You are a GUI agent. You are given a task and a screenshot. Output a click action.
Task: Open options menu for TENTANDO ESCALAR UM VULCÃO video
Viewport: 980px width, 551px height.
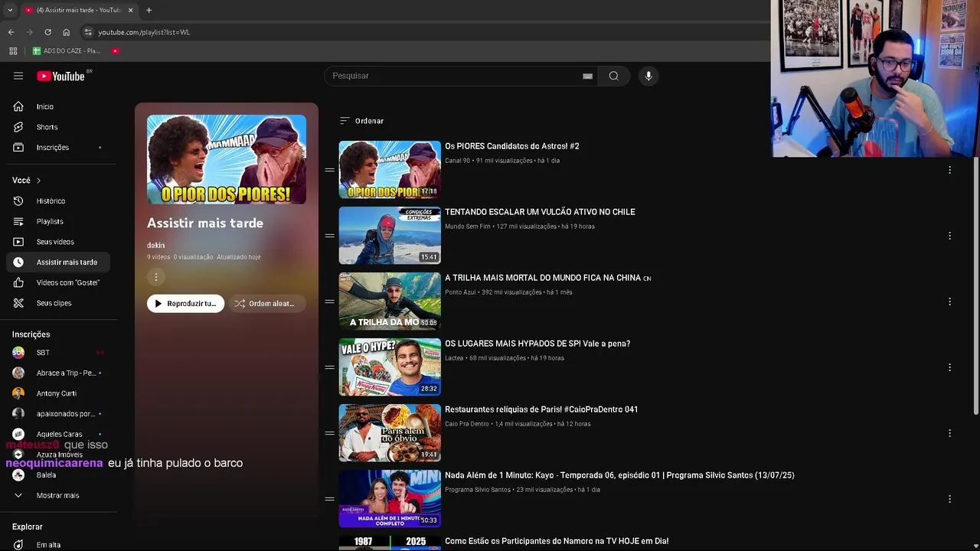(949, 236)
